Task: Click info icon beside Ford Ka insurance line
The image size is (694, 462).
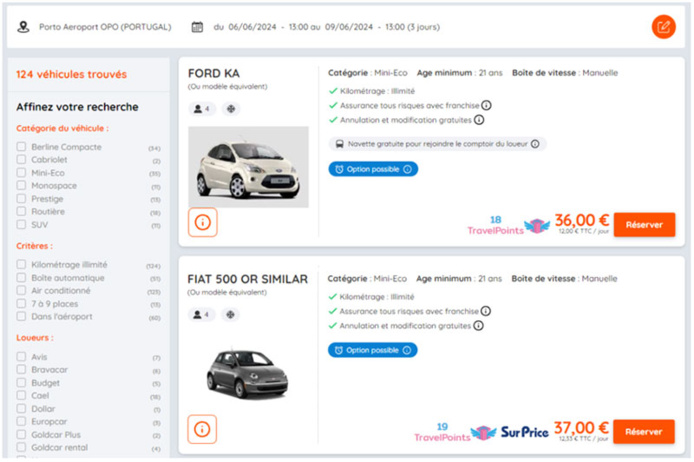Action: (486, 105)
